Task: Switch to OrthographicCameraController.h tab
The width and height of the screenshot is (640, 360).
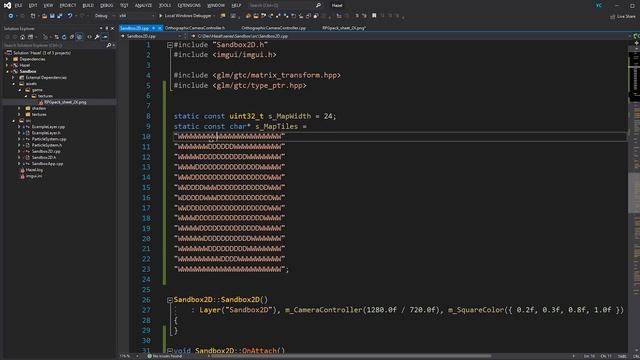Action: coord(195,28)
